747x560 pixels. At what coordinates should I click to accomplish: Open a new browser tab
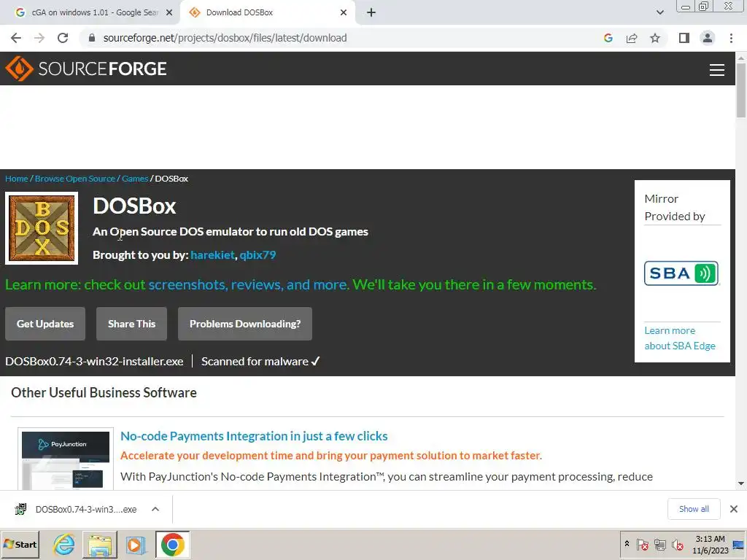(x=371, y=12)
